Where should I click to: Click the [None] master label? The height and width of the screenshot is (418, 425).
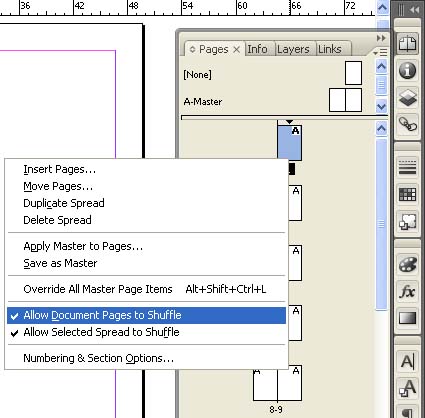pyautogui.click(x=197, y=75)
